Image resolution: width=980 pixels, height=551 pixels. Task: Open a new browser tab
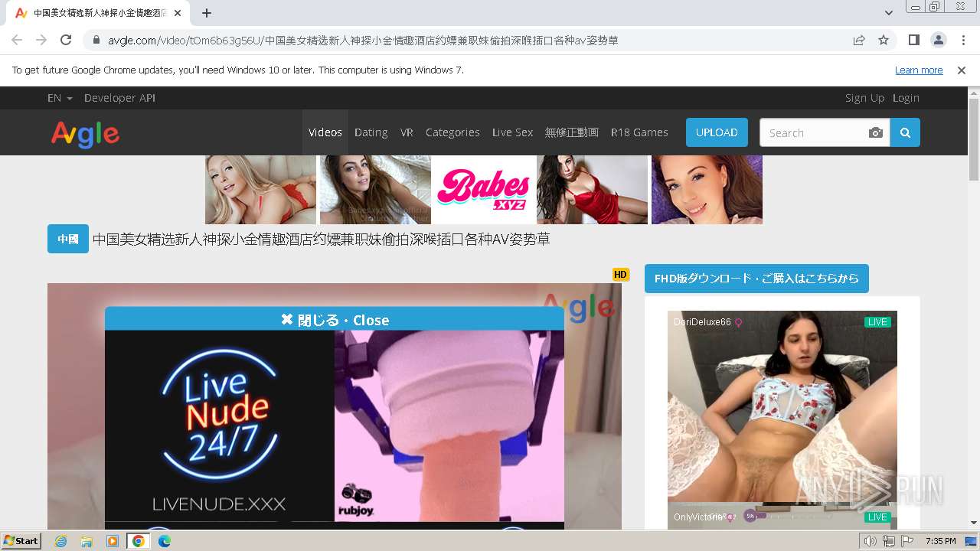(x=207, y=13)
